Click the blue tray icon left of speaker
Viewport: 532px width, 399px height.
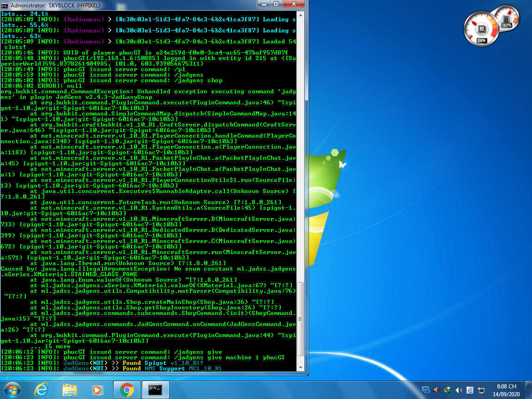coord(425,390)
